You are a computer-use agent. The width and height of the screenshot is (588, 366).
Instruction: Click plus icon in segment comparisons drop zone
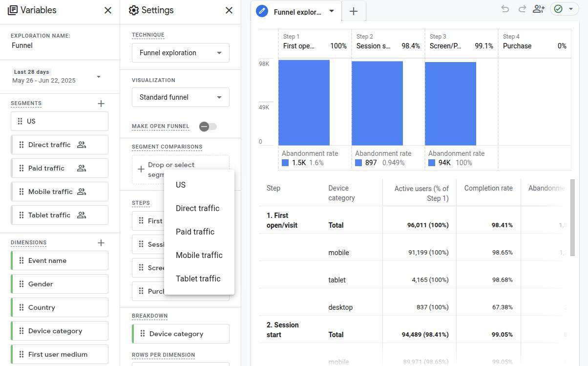coord(141,169)
